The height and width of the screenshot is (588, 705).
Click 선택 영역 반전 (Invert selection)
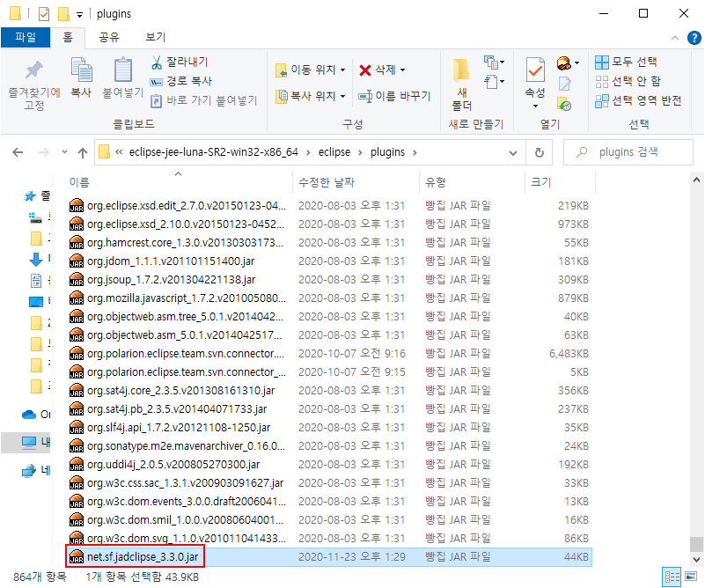coord(638,100)
